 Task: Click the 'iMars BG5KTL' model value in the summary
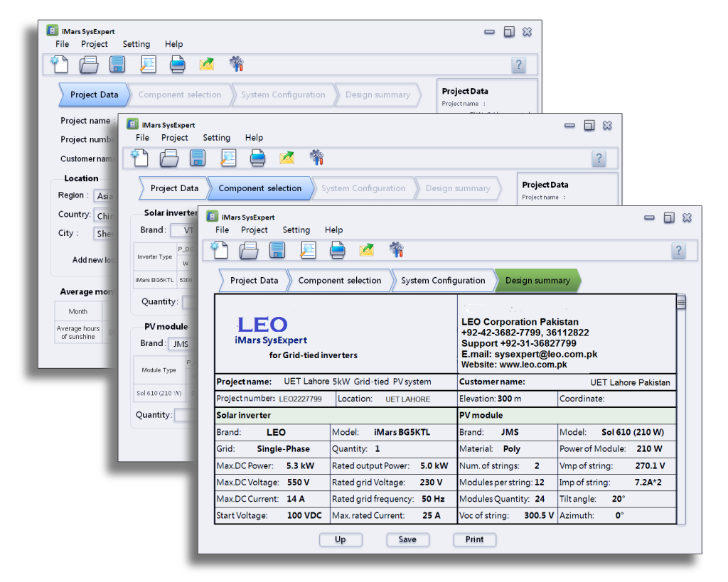pos(402,432)
